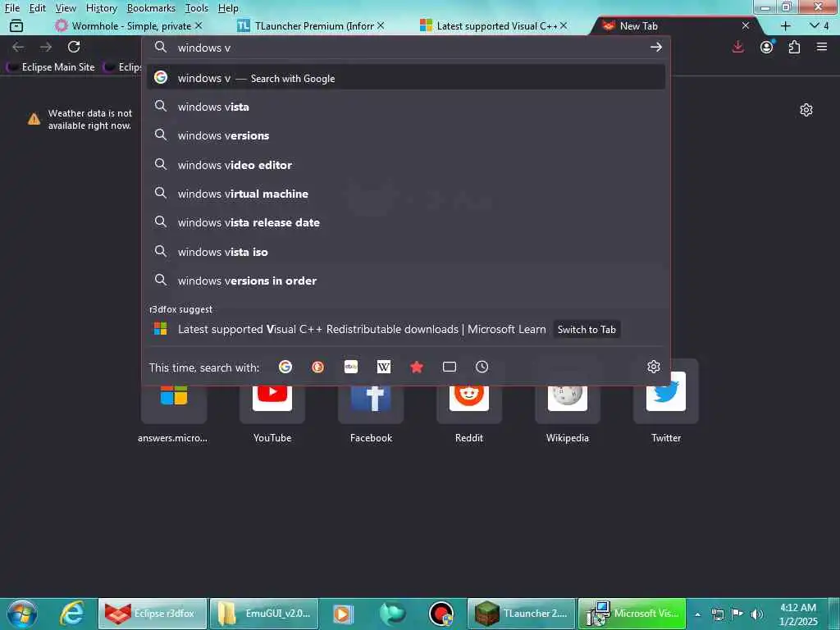Select the windows versions suggestion
Screen dimensions: 840x630
(x=406, y=135)
